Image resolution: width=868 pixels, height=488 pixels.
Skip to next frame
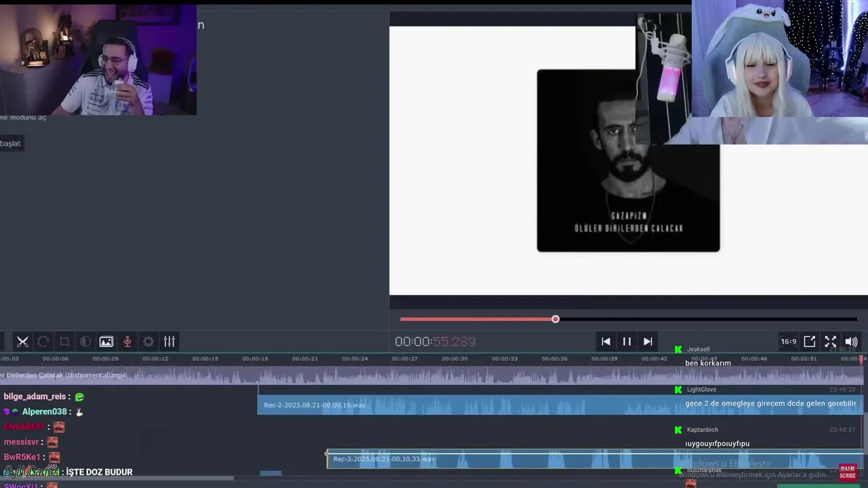[x=648, y=342]
